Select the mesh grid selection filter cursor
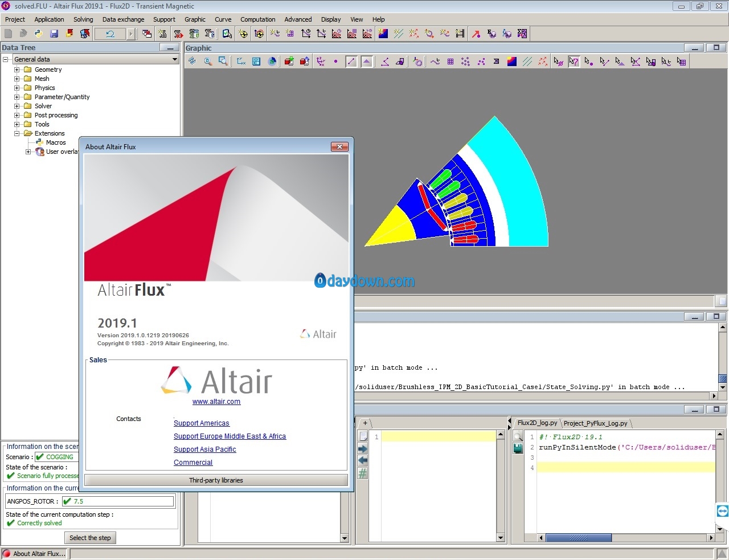 tap(681, 62)
